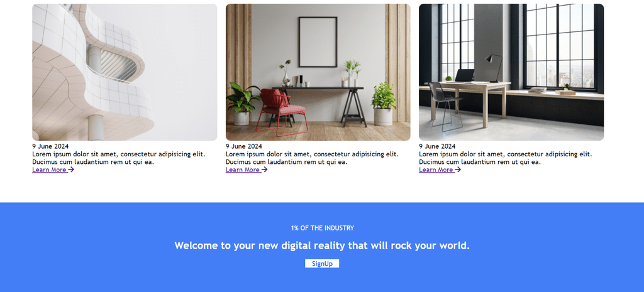Screen dimensions: 644x292
Task: Click the empty picture frame in the middle photo
Action: coord(318,42)
